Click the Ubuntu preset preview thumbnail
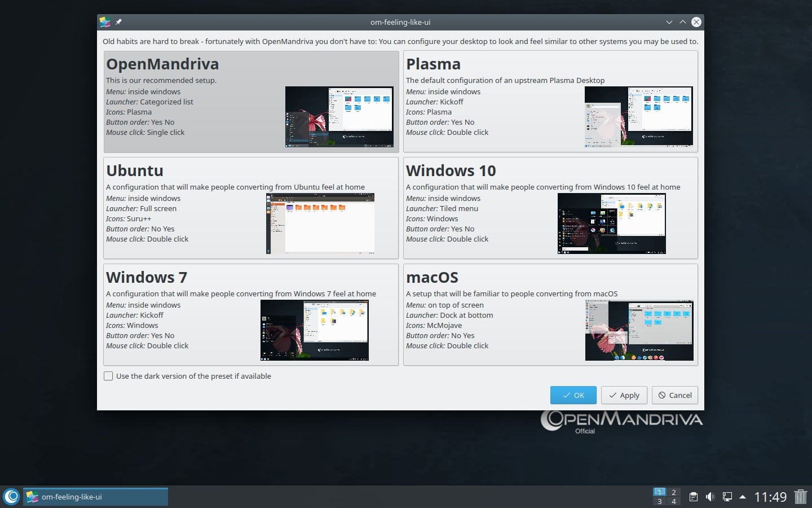The width and height of the screenshot is (812, 508). click(x=320, y=224)
